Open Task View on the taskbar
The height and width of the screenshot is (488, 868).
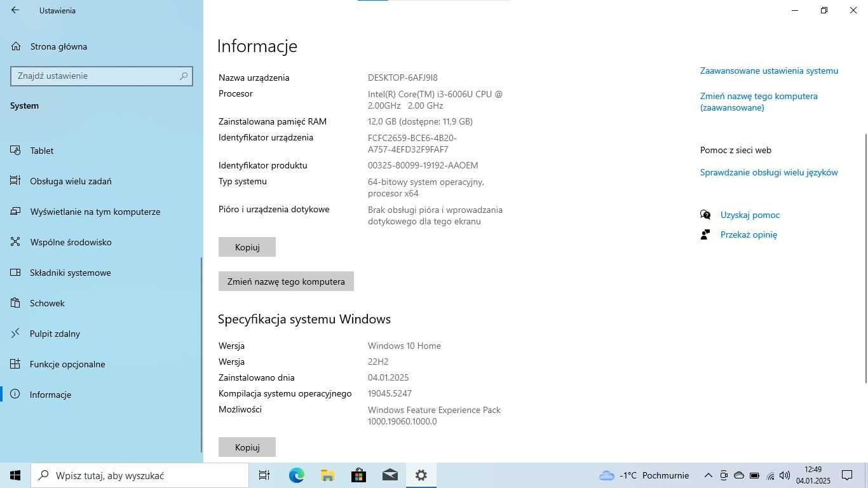(264, 475)
